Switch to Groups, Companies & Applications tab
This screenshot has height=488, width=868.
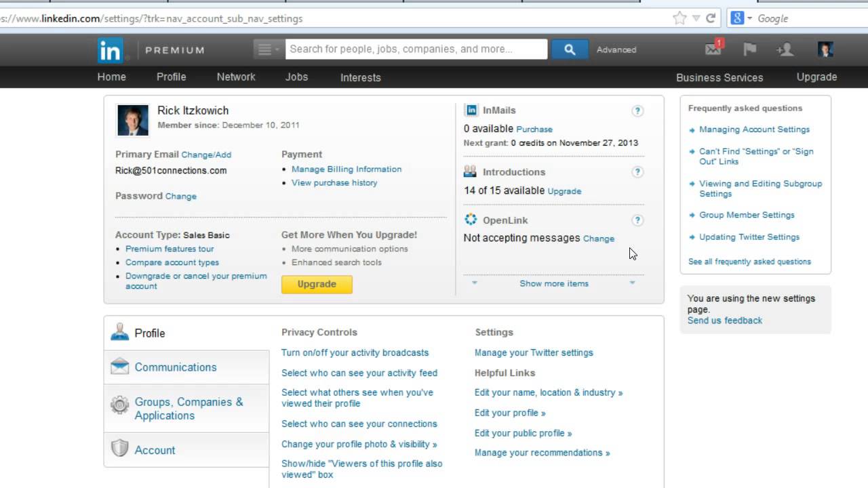click(x=187, y=409)
